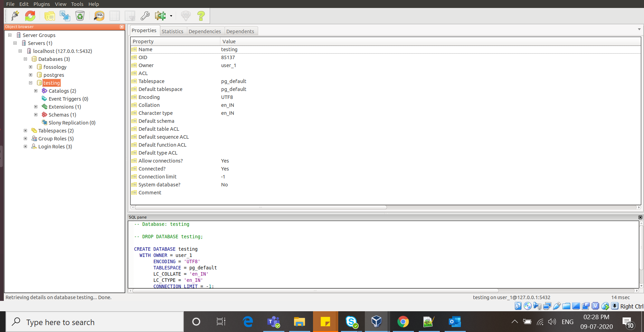Select the Schemas (1) tree item
The image size is (644, 332).
click(62, 114)
